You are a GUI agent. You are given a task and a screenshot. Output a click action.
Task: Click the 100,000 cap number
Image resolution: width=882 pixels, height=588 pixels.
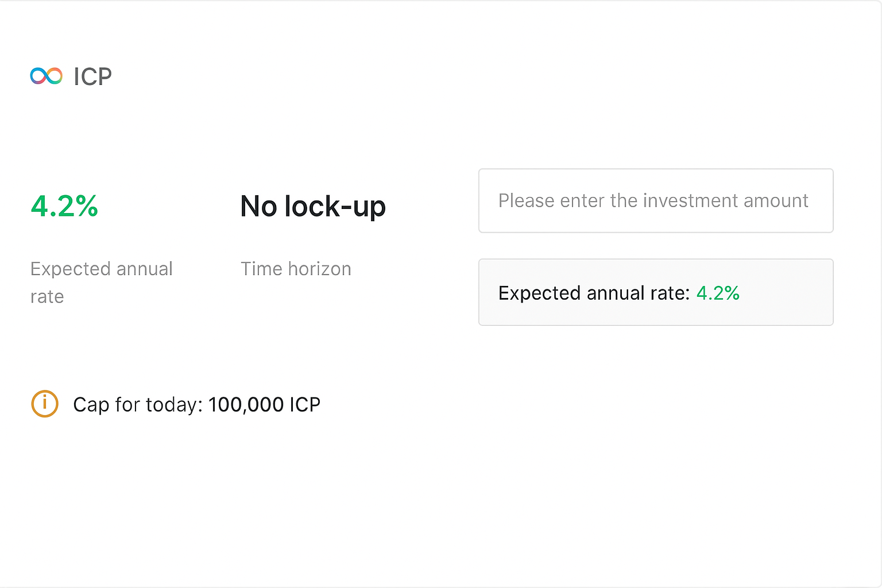click(246, 405)
